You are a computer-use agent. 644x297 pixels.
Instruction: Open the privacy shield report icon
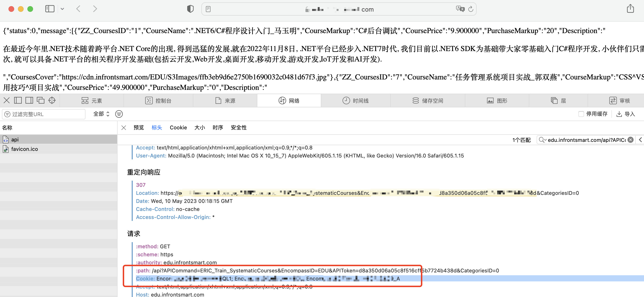tap(190, 9)
